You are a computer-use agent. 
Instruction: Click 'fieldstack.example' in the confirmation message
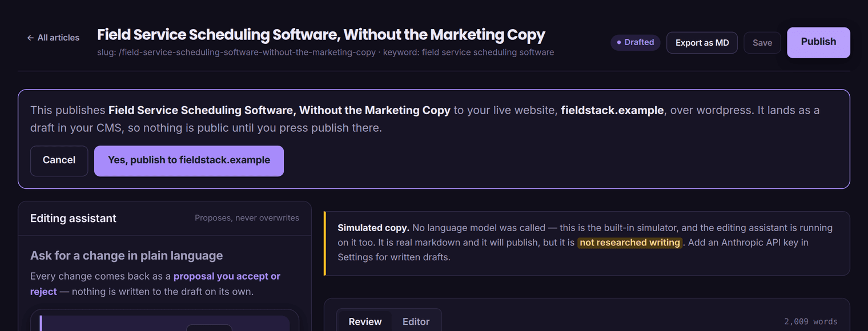pyautogui.click(x=612, y=110)
